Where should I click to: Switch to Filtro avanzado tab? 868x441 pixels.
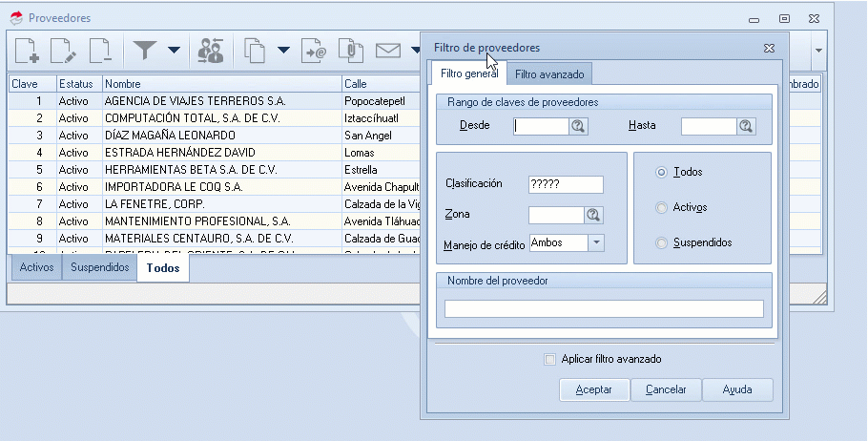[x=549, y=74]
